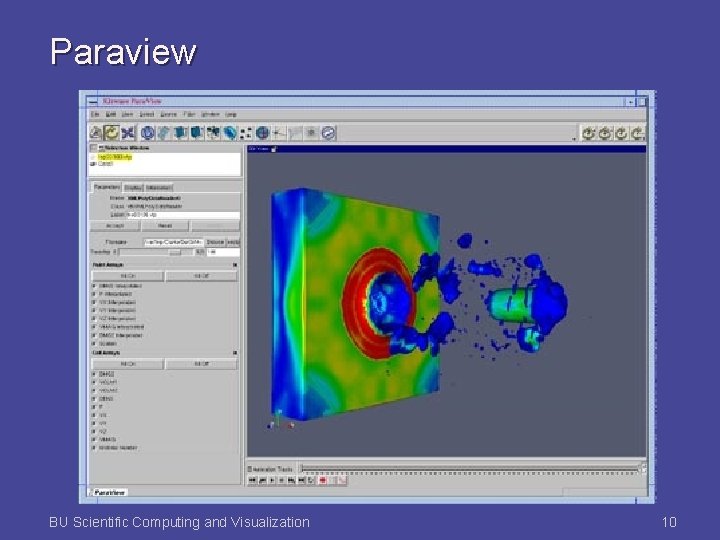
Task: Switch to the Information tab
Action: [159, 187]
